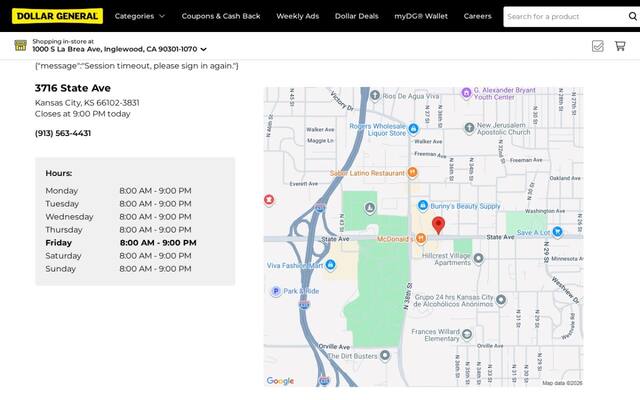Viewport: 640px width, 400px height.
Task: Visit the Careers page
Action: point(478,16)
